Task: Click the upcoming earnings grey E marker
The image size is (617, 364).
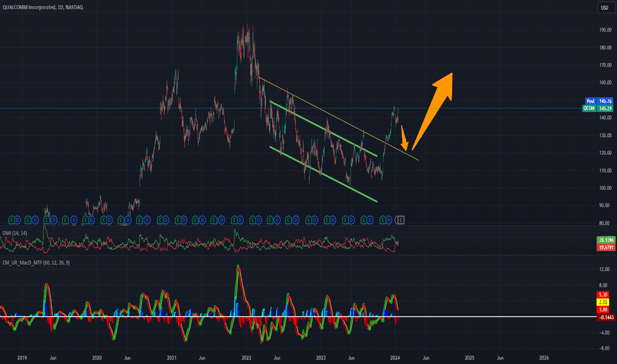Action: 401,220
